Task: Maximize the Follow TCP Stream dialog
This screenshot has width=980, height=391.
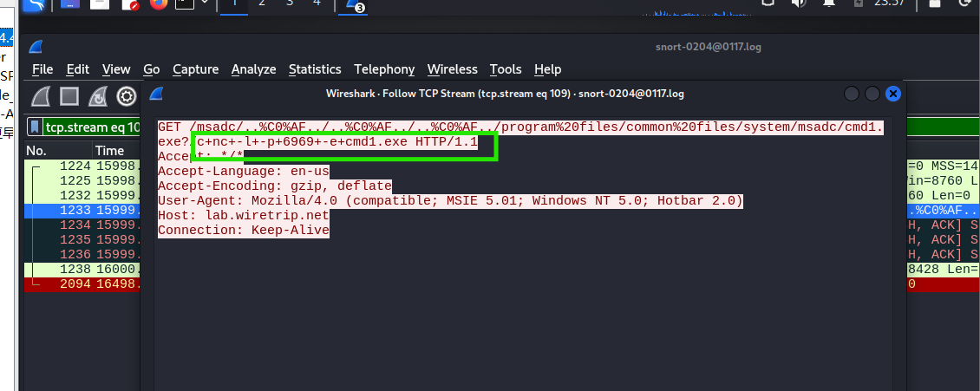Action: click(872, 94)
